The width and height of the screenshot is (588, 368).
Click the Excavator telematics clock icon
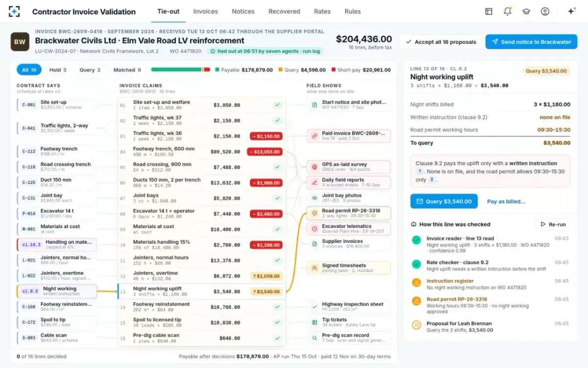tap(314, 229)
